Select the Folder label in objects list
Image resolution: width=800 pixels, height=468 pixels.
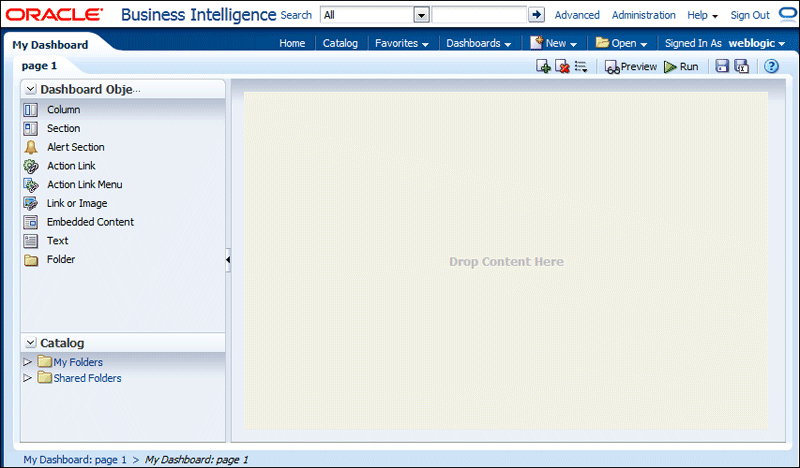pos(61,260)
